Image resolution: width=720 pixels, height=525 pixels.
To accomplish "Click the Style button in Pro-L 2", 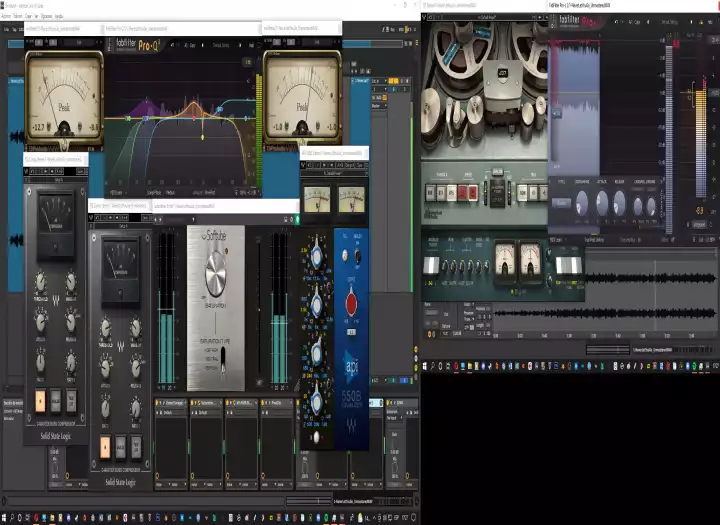I will 561,203.
